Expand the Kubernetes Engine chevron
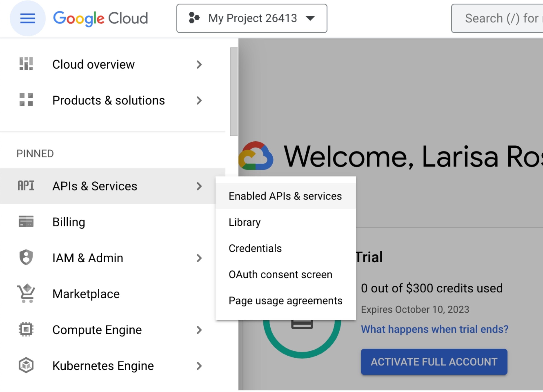The width and height of the screenshot is (543, 392). [x=199, y=366]
